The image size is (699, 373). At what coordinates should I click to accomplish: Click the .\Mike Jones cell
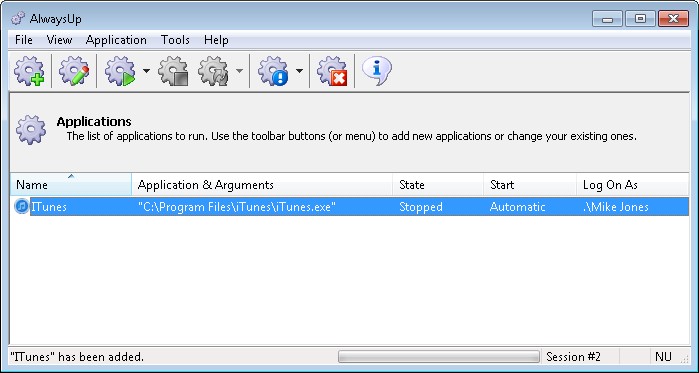[x=616, y=207]
